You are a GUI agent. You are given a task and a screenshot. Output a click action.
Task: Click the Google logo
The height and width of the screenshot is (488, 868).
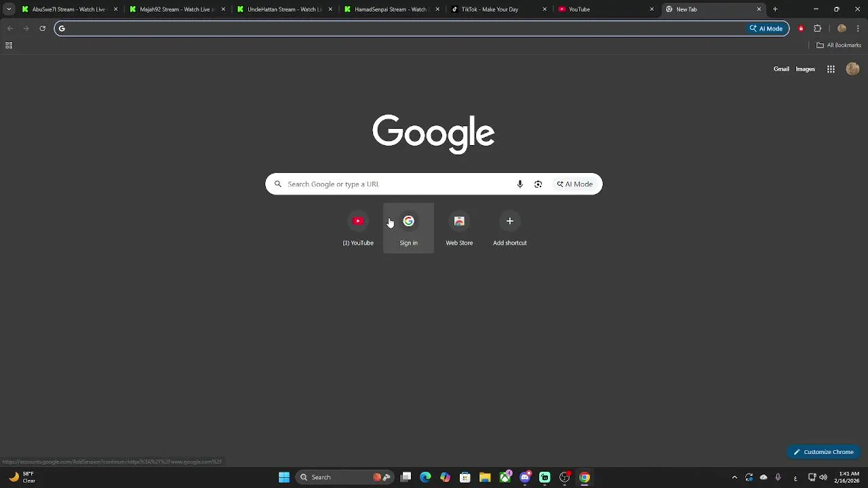pyautogui.click(x=433, y=134)
